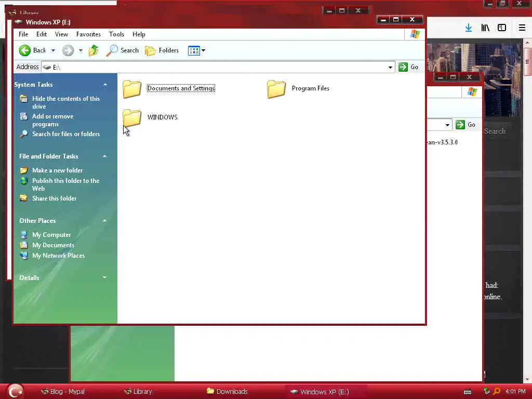The width and height of the screenshot is (532, 399).
Task: Click Share this folder link
Action: click(54, 198)
